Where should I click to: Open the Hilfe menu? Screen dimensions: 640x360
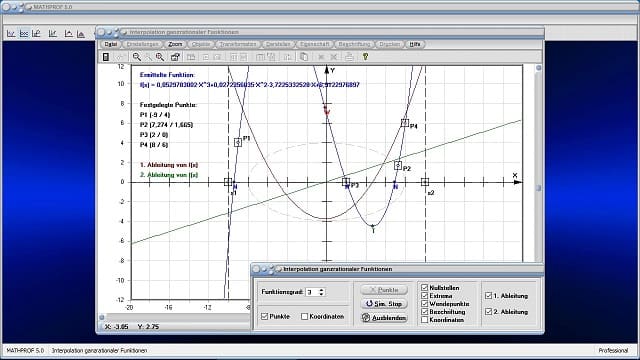415,44
